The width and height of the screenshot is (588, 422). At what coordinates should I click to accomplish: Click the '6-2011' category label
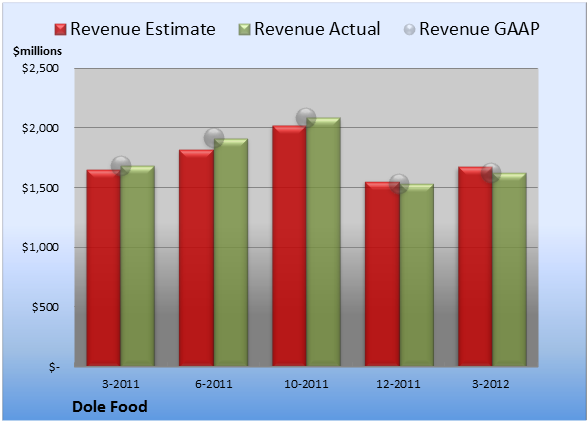coord(214,384)
